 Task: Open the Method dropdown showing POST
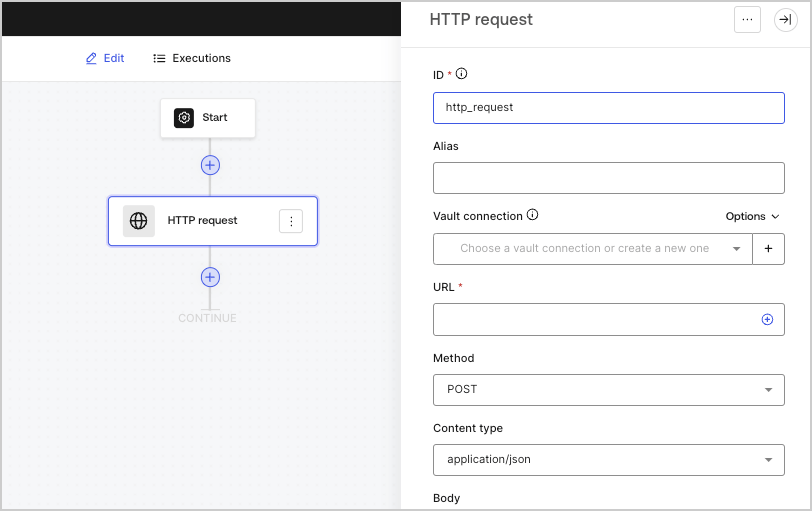pyautogui.click(x=608, y=390)
